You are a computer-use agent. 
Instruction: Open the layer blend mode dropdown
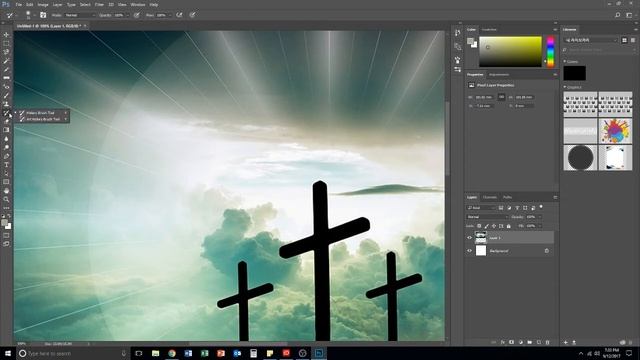(x=487, y=217)
